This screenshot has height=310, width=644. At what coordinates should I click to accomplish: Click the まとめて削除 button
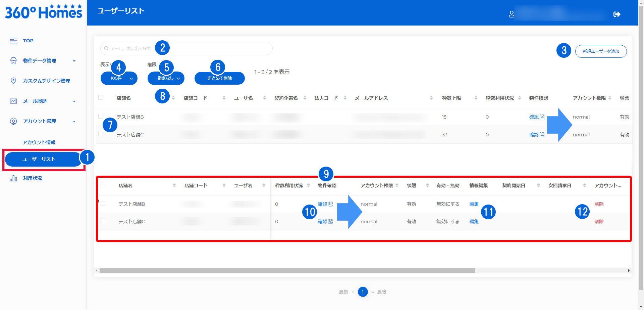(219, 78)
